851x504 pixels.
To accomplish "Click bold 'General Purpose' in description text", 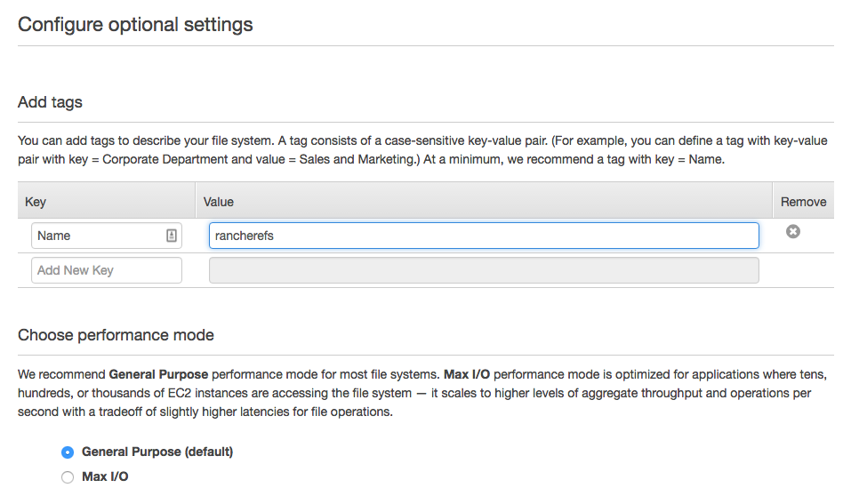I will pos(158,373).
